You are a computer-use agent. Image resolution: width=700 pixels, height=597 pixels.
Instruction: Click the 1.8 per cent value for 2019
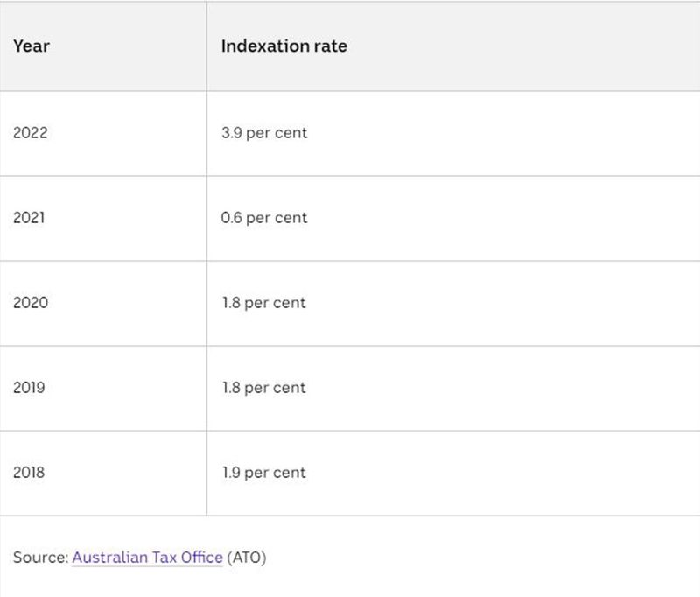click(x=264, y=388)
